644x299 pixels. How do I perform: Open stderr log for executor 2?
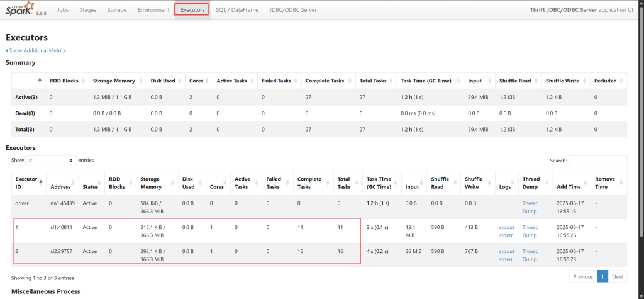tap(506, 259)
